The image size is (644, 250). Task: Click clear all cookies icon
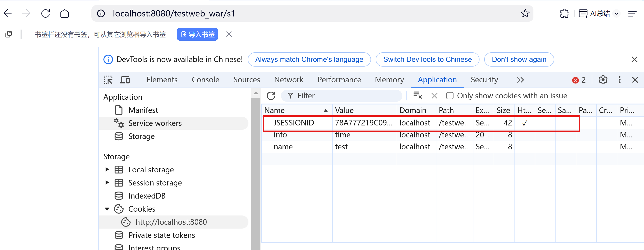(x=417, y=96)
